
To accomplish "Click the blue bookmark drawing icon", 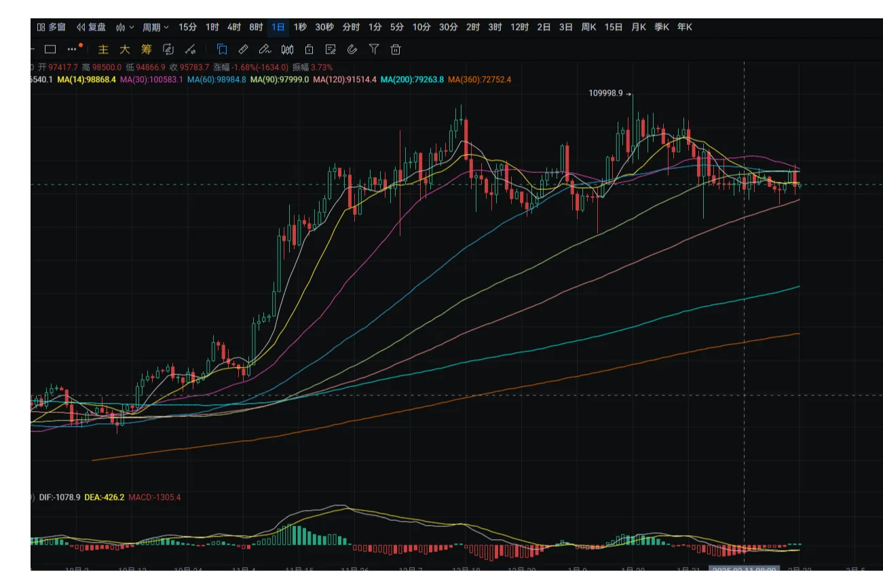I will [x=222, y=49].
